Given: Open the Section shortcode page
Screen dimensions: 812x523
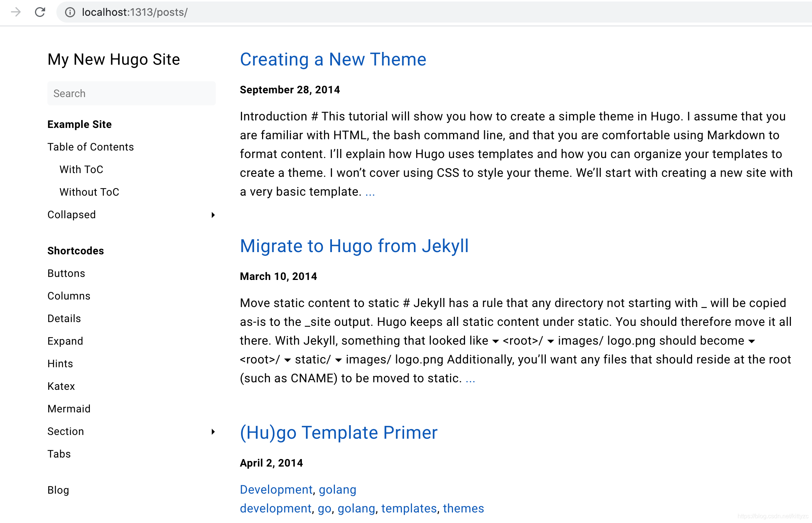Looking at the screenshot, I should click(x=65, y=431).
